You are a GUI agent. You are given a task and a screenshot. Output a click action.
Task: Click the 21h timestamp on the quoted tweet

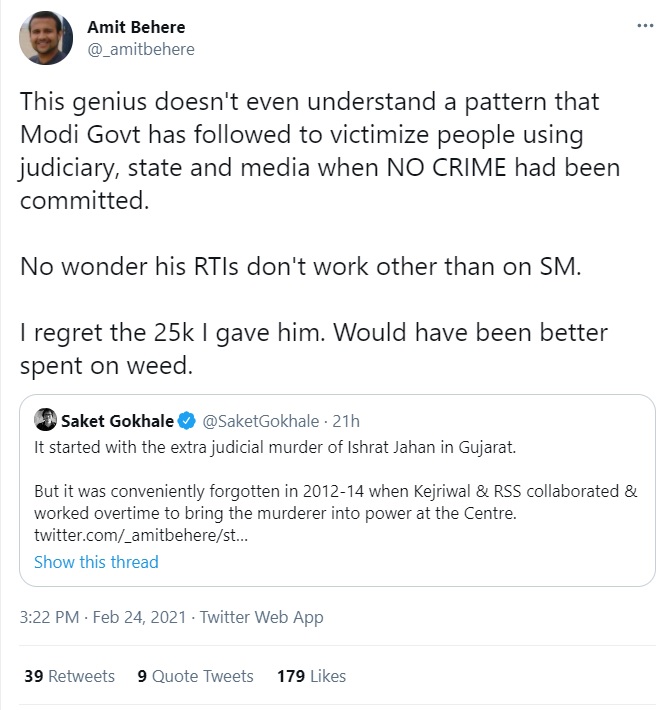click(345, 419)
